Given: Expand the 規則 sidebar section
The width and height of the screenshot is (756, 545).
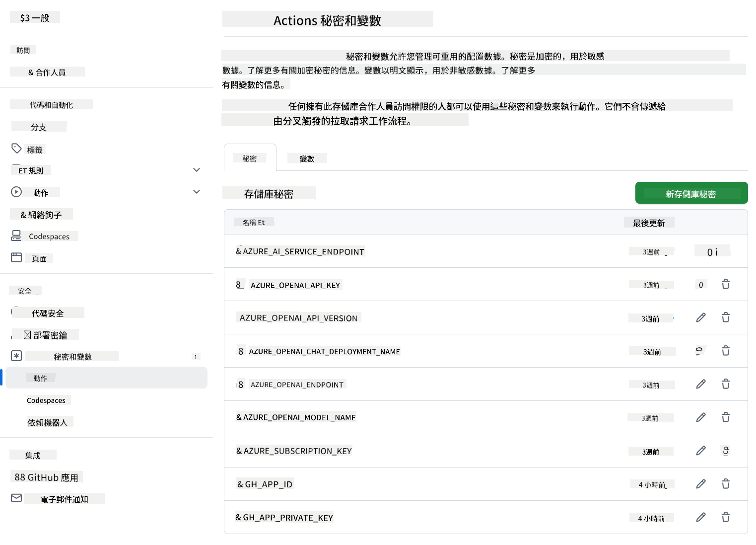Looking at the screenshot, I should pos(197,170).
